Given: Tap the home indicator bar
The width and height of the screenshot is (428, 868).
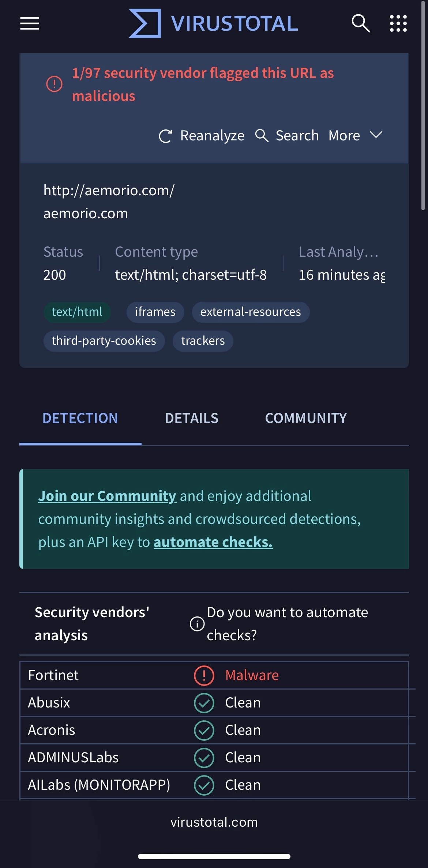Looking at the screenshot, I should (x=214, y=856).
